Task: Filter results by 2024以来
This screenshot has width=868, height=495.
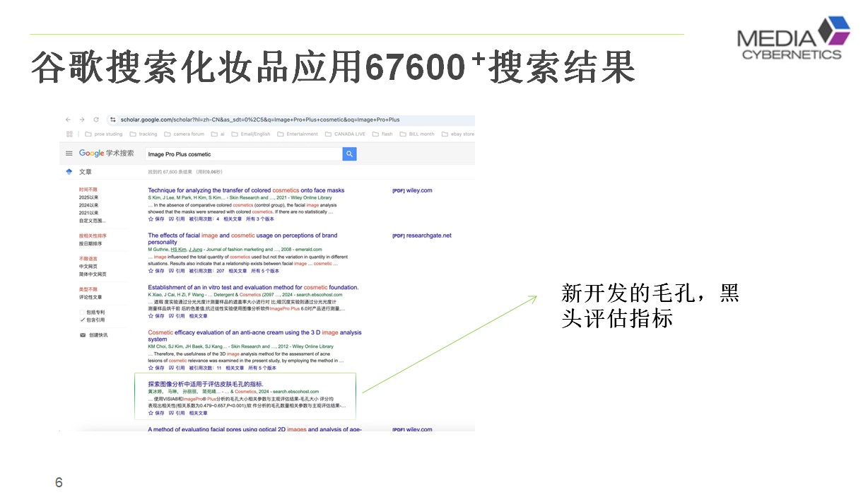Action: pos(89,205)
